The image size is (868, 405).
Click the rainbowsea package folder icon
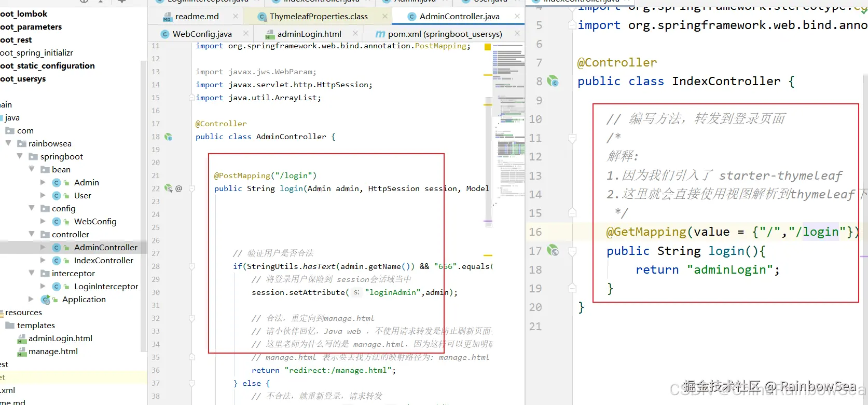coord(21,143)
